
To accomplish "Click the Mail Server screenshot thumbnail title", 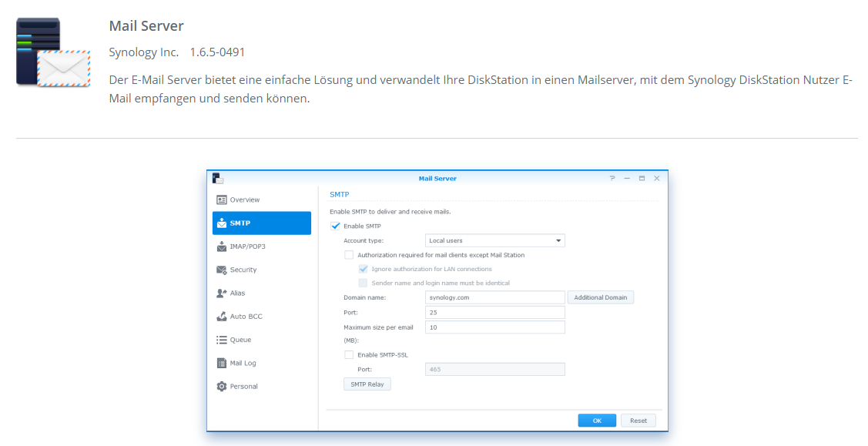I will pos(437,178).
